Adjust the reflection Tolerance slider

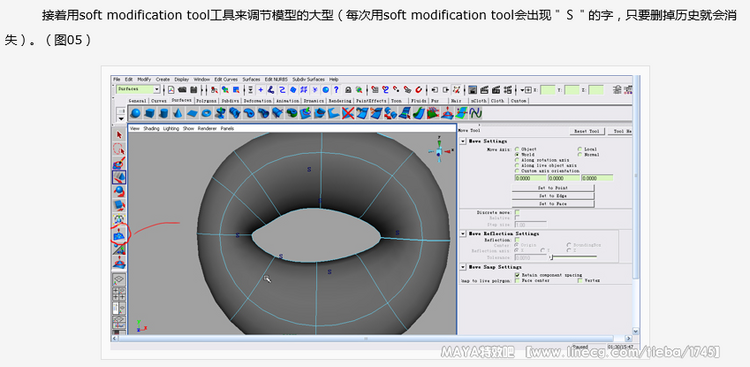573,257
